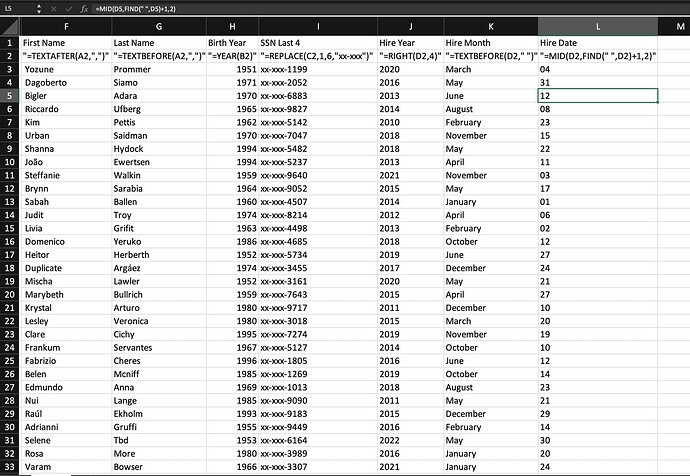Screen dimensions: 690x476
Task: Click the =YEAR(B2) formula cell
Action: (x=232, y=56)
